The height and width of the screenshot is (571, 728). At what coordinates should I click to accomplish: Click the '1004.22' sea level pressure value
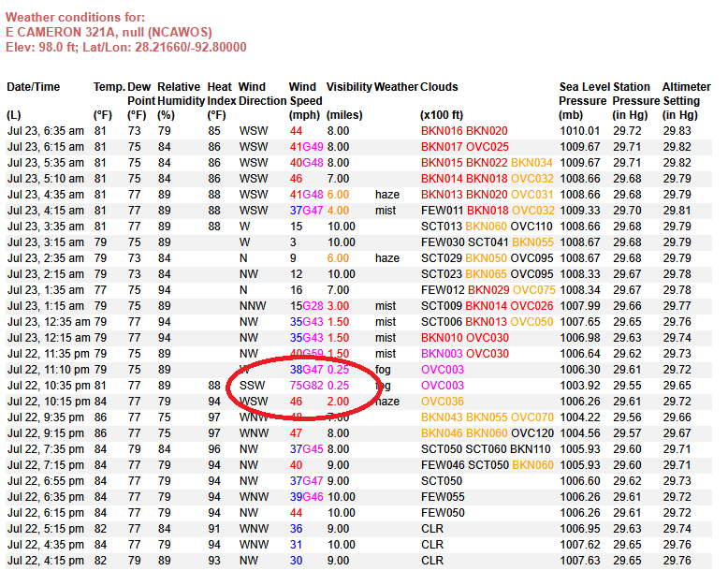[580, 417]
